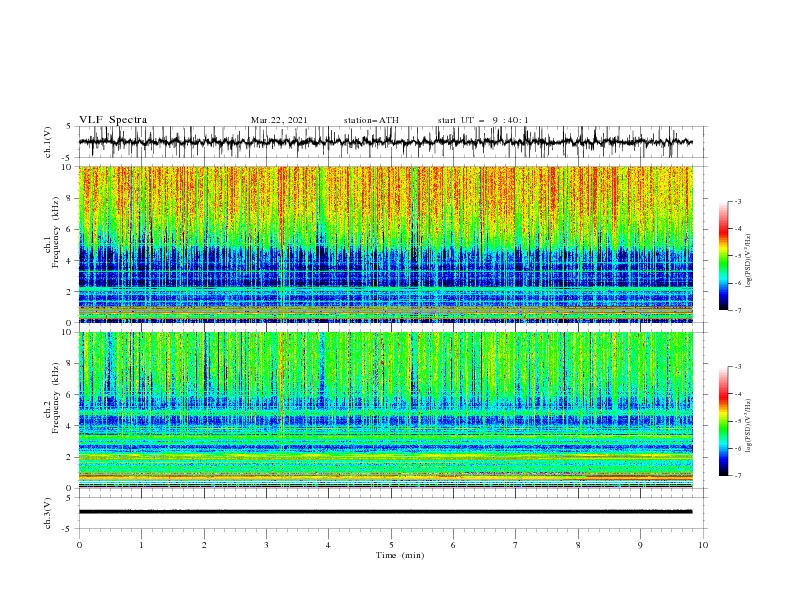Click the ch.1 voltage waveform trace
792x612 pixels.
pyautogui.click(x=385, y=142)
